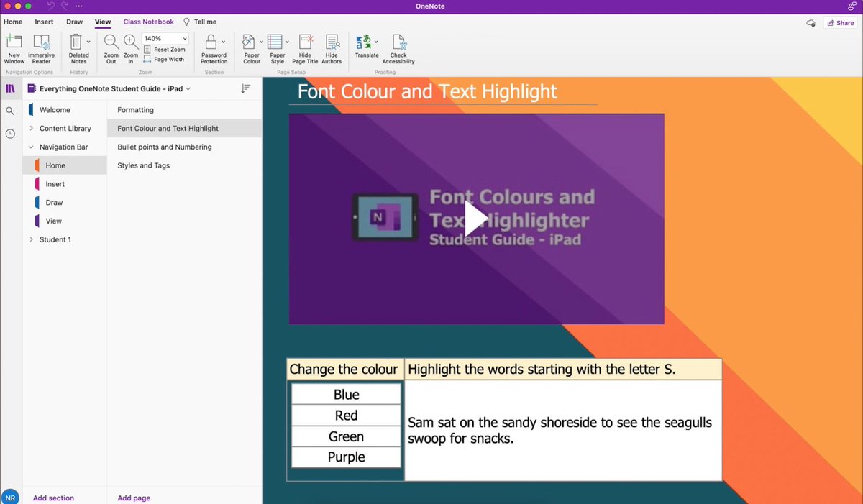The height and width of the screenshot is (504, 863).
Task: Expand the Content Library section group
Action: (31, 129)
